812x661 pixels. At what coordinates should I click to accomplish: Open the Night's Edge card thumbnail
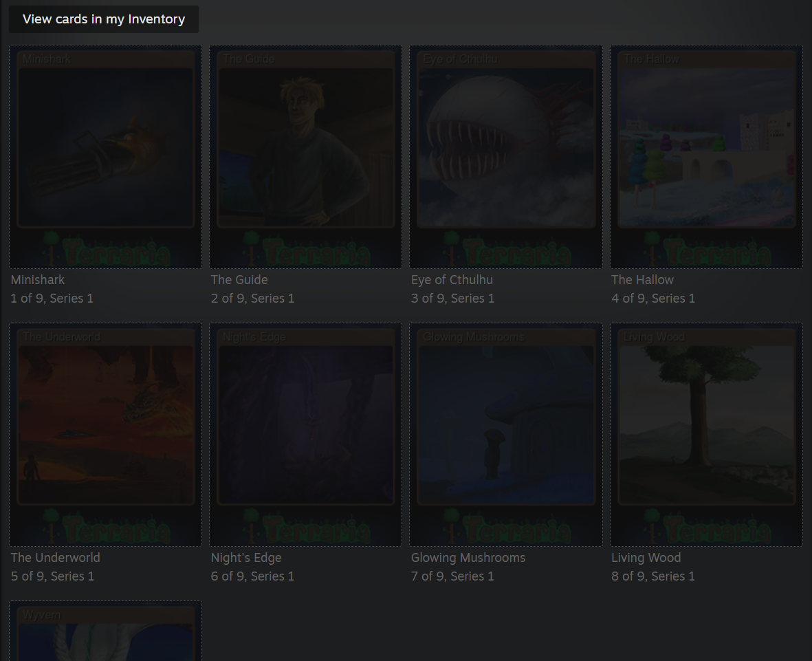tap(305, 435)
